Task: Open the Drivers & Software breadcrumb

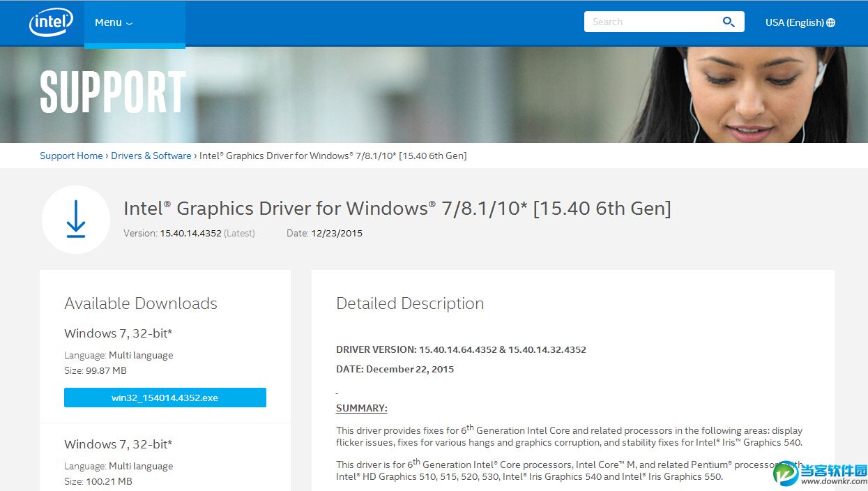Action: click(151, 156)
